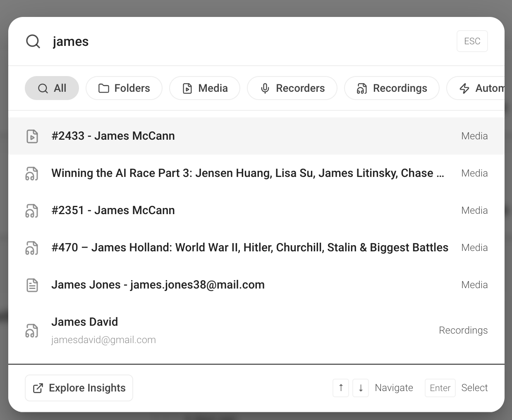512x420 pixels.
Task: Open Winning the AI Race Part 3 result
Action: (256, 173)
